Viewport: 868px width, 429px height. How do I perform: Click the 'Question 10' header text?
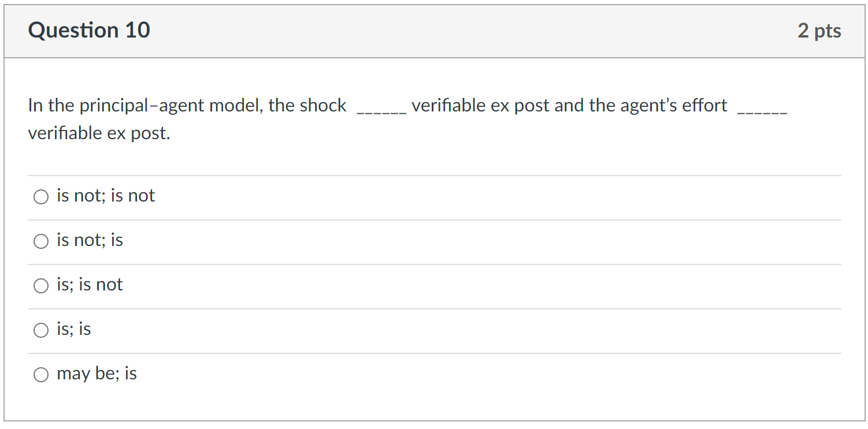[89, 30]
